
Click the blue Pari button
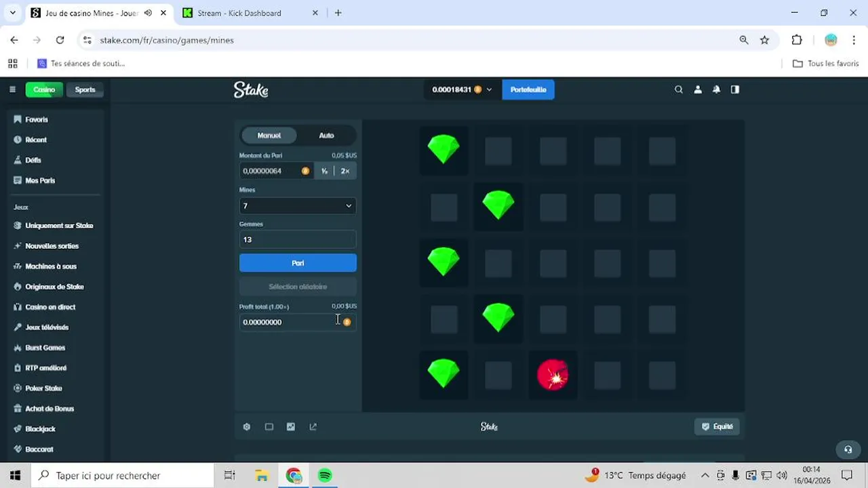(x=298, y=263)
